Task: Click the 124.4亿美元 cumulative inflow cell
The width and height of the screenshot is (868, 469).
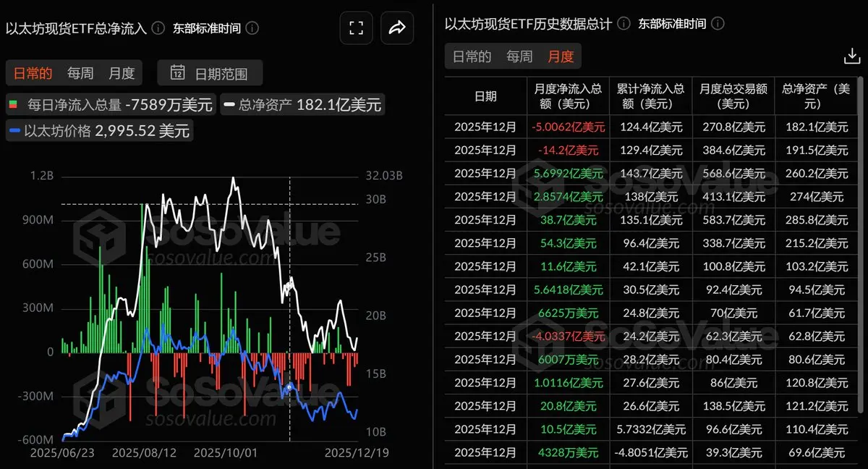Action: click(x=650, y=127)
